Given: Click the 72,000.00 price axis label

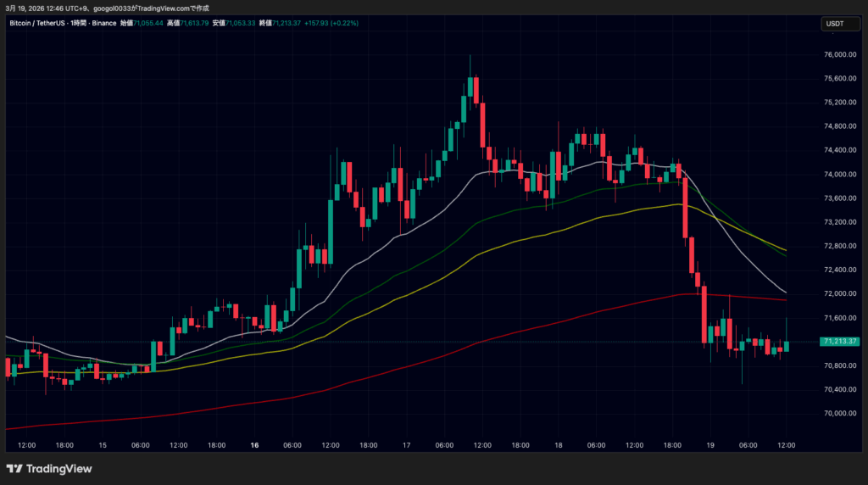Looking at the screenshot, I should 839,294.
